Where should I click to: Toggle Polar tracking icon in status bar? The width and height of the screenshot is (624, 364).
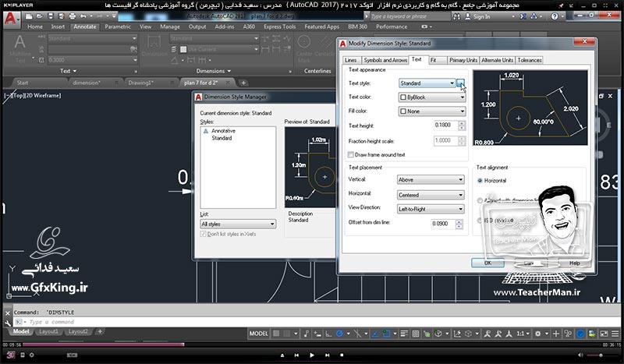click(339, 334)
